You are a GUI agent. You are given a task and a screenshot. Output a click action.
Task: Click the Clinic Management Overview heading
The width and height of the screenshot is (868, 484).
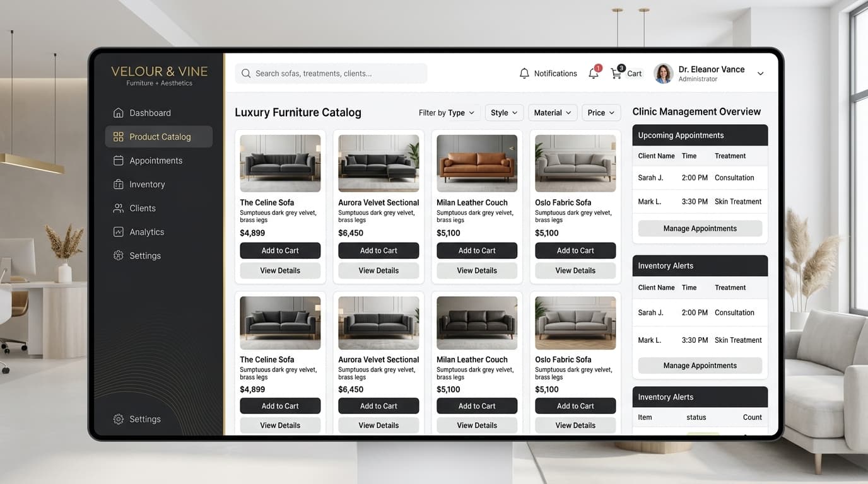pos(696,112)
